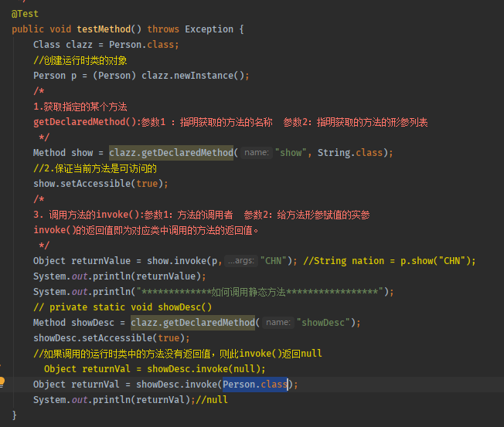
Task: Click the comment line 'invoke()的返回值即为对应类中调用的方法的返回值'
Action: (x=146, y=230)
